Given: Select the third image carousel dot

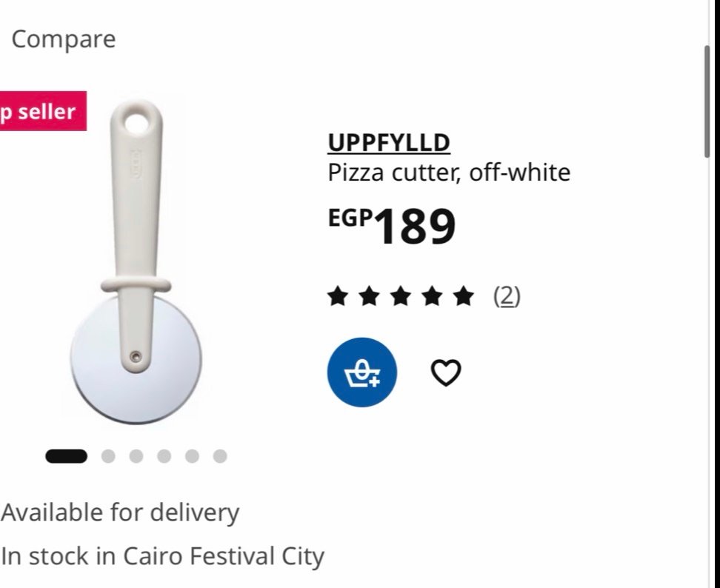Looking at the screenshot, I should pos(136,456).
